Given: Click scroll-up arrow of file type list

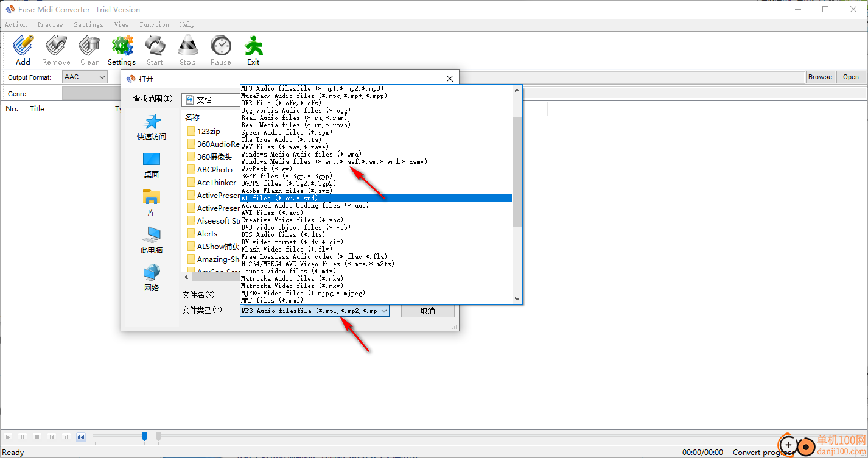Looking at the screenshot, I should [x=517, y=90].
